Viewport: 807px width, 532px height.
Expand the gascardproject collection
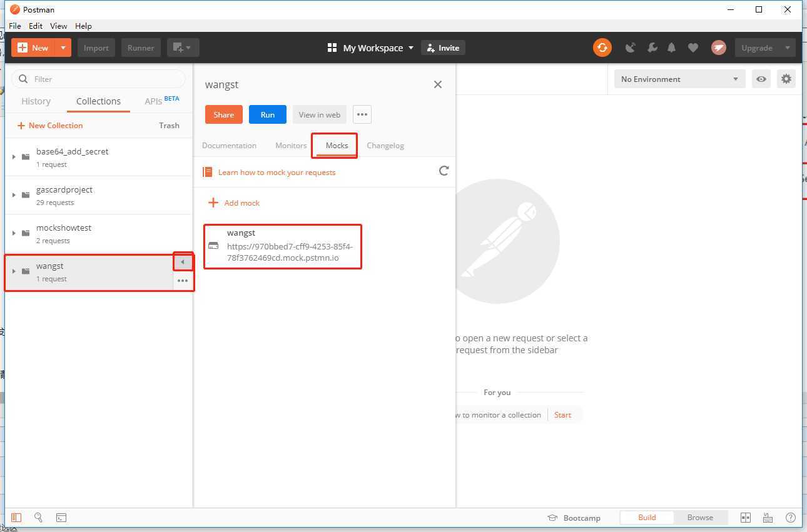click(x=14, y=195)
